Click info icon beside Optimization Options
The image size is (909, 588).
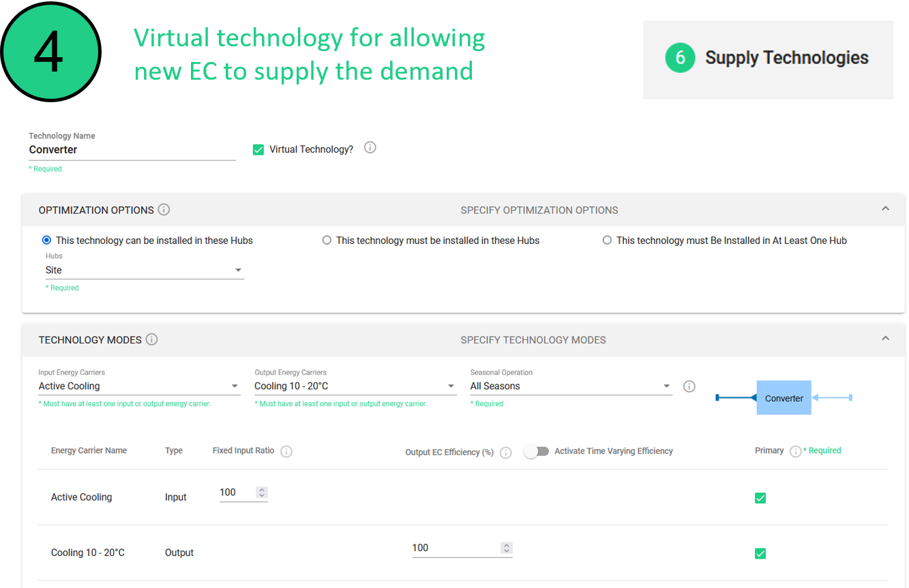click(x=164, y=210)
